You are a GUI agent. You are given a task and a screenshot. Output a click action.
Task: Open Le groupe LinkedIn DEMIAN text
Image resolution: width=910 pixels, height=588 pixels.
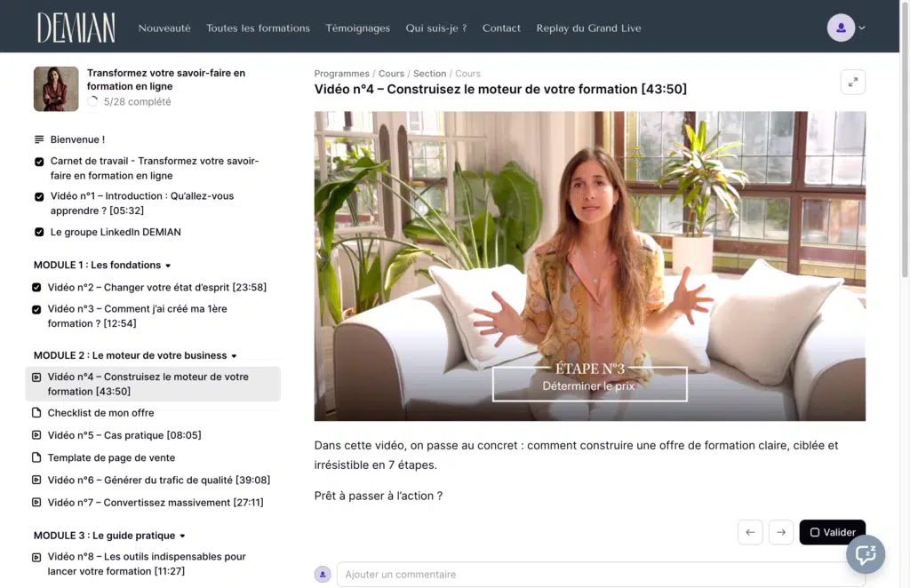click(116, 232)
